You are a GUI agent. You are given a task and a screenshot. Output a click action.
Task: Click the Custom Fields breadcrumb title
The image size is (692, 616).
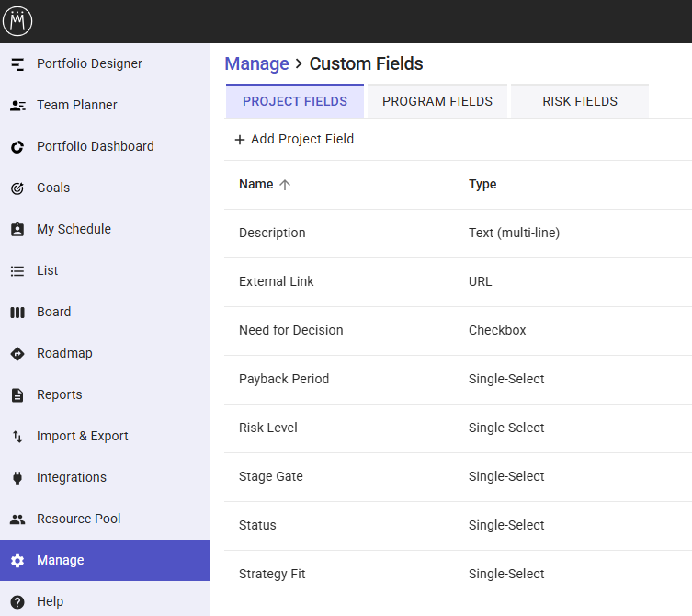coord(366,64)
